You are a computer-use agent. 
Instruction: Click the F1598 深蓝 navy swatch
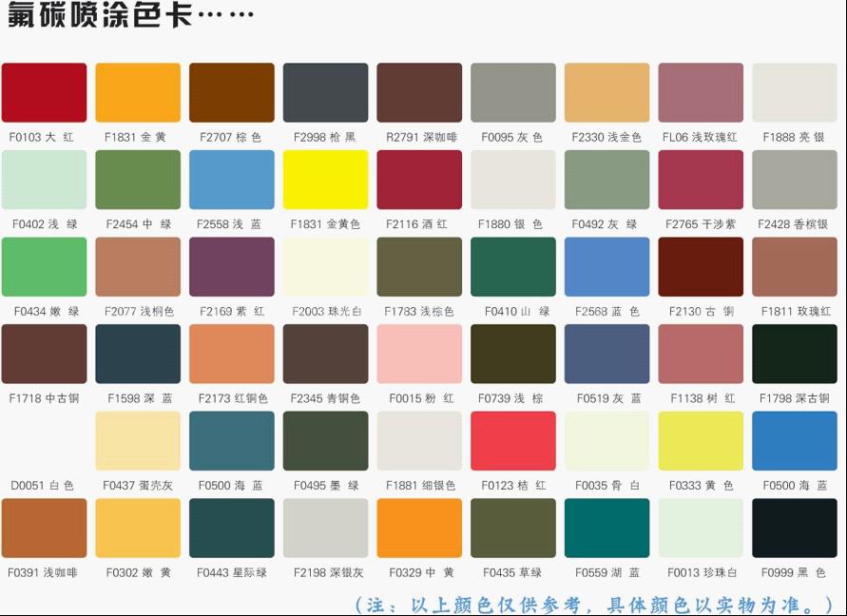138,354
